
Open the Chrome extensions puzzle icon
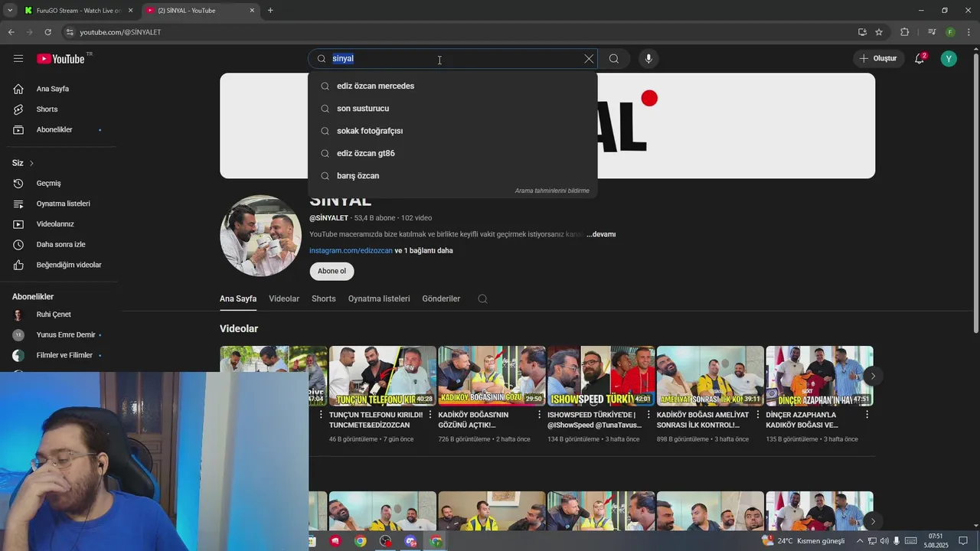click(904, 32)
